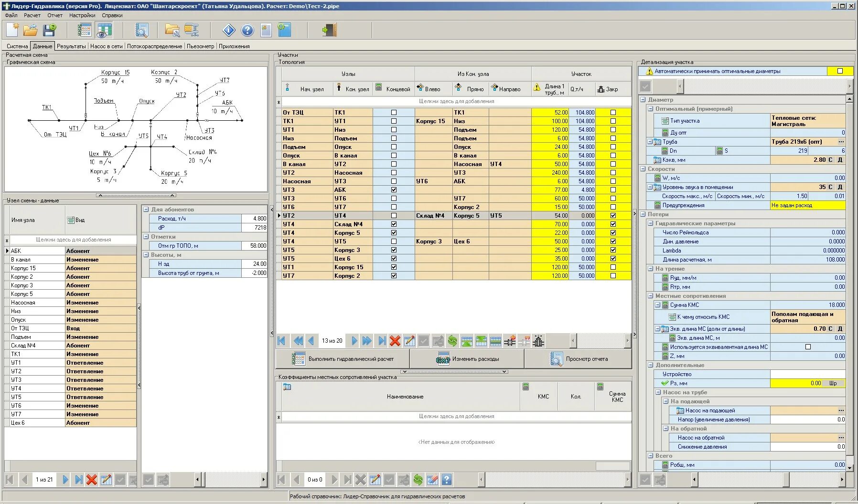Check the Закр box for row УТ7 Корпус 2
Screen dimensions: 858x504
point(613,276)
